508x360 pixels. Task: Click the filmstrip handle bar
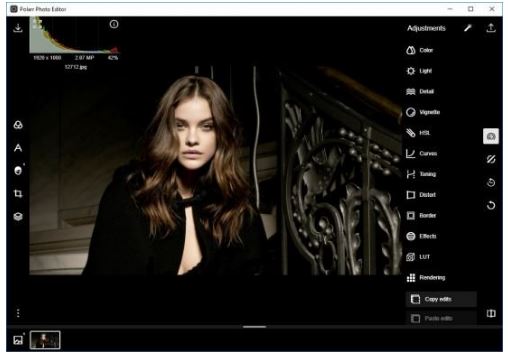point(254,327)
